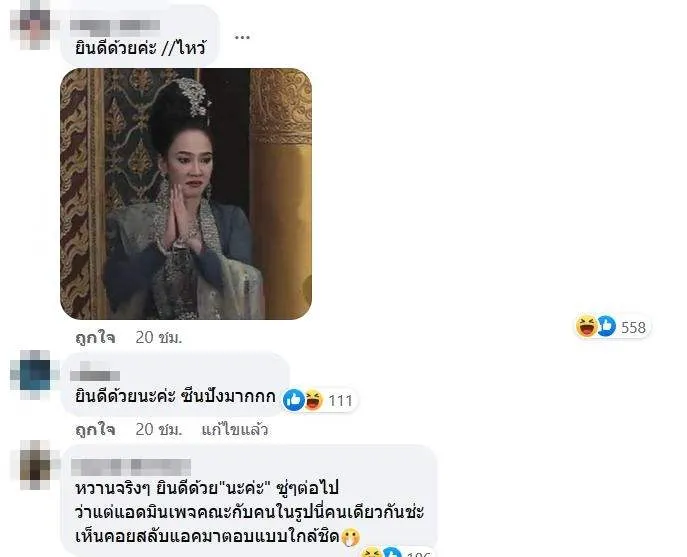View the 558 reactions count list
This screenshot has height=557, width=687.
634,327
